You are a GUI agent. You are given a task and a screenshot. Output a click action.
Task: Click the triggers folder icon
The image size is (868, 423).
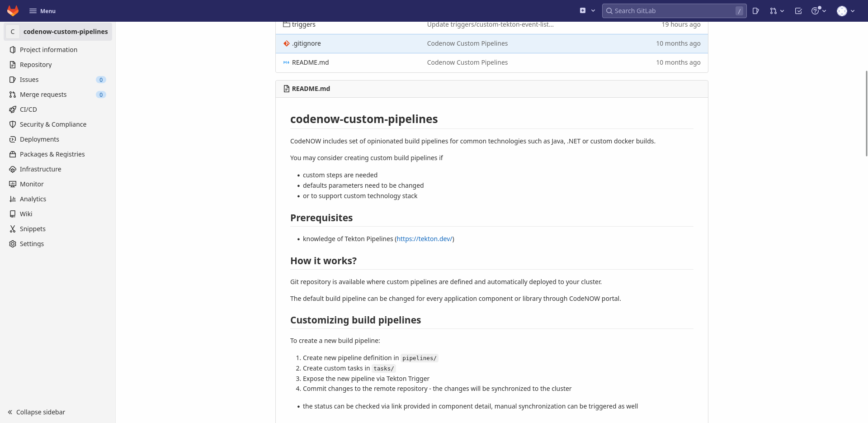286,24
